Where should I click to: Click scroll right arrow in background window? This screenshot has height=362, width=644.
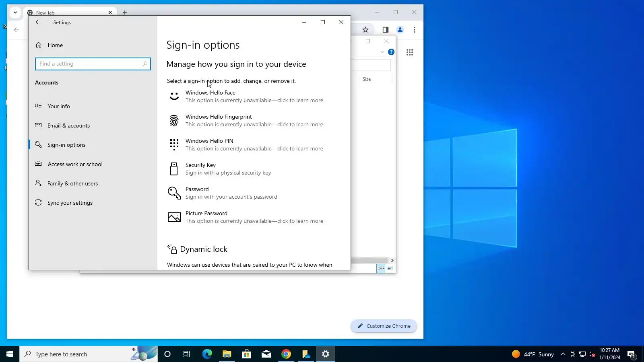tap(392, 260)
